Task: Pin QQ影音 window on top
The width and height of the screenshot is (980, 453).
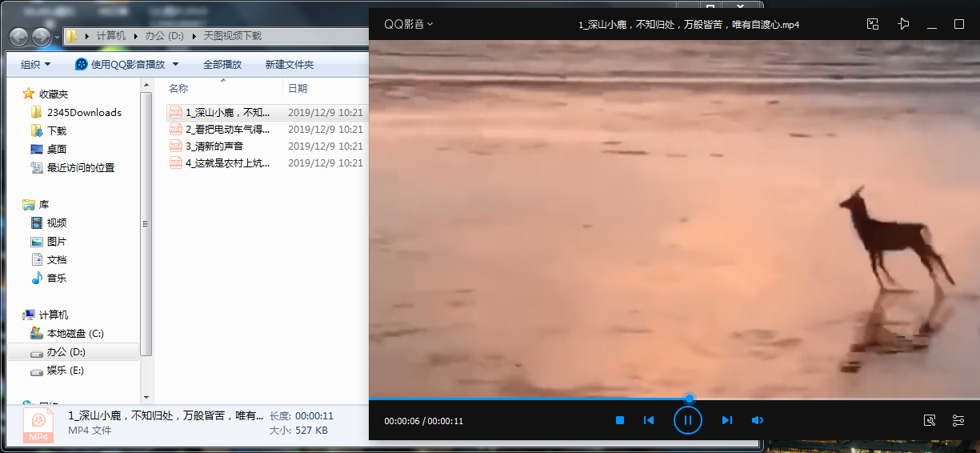Action: (903, 24)
